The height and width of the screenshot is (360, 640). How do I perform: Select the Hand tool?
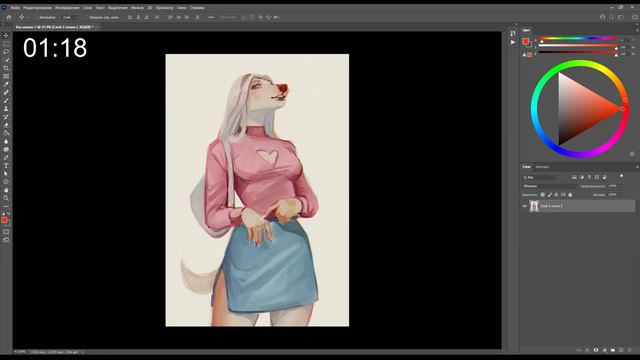[x=6, y=190]
